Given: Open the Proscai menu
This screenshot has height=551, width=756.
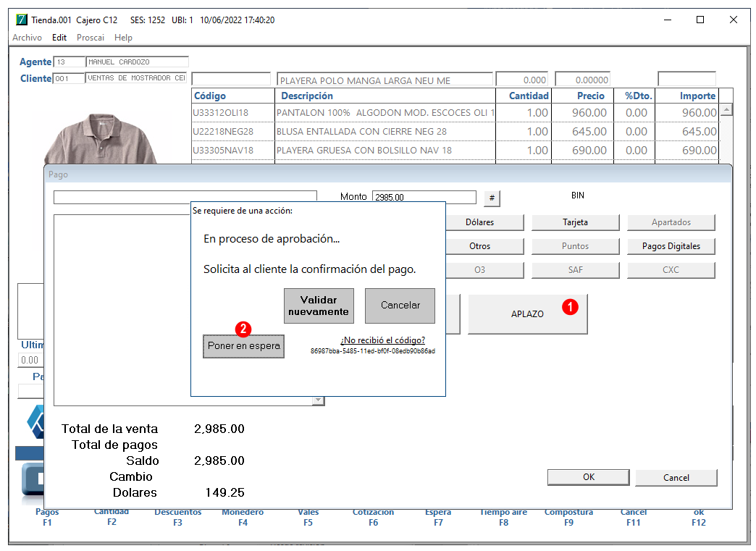Looking at the screenshot, I should pos(91,38).
